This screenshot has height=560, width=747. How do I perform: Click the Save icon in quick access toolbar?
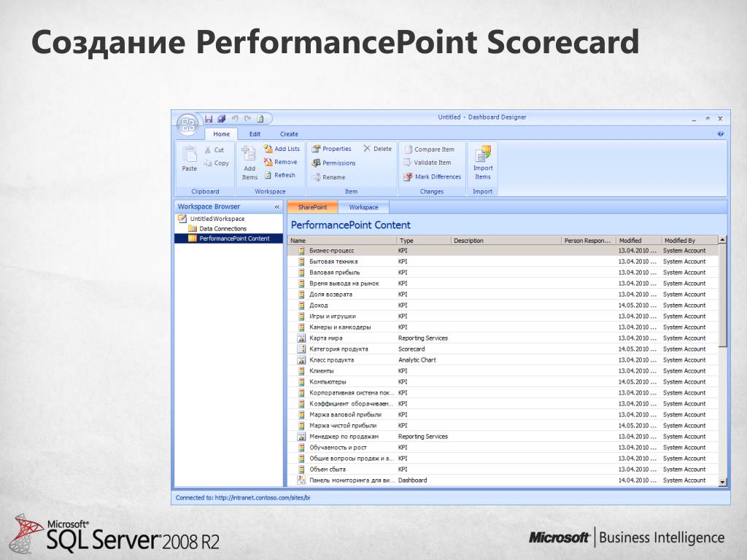click(x=208, y=119)
